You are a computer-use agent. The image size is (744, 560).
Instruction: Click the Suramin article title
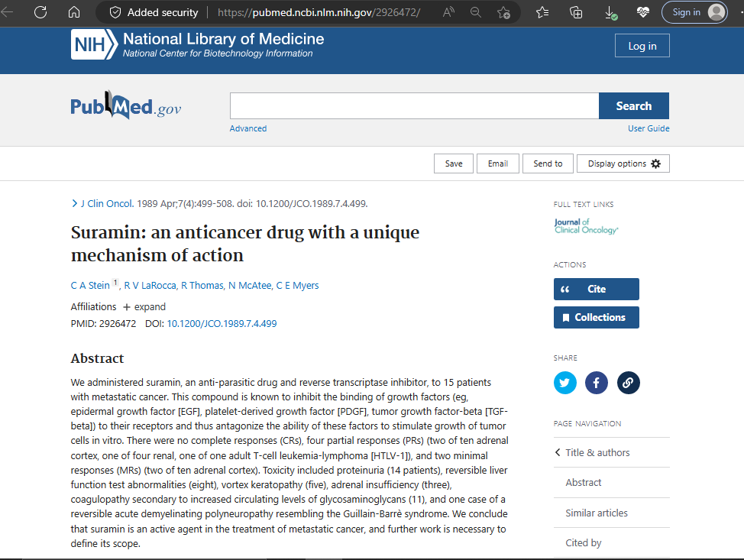(245, 244)
